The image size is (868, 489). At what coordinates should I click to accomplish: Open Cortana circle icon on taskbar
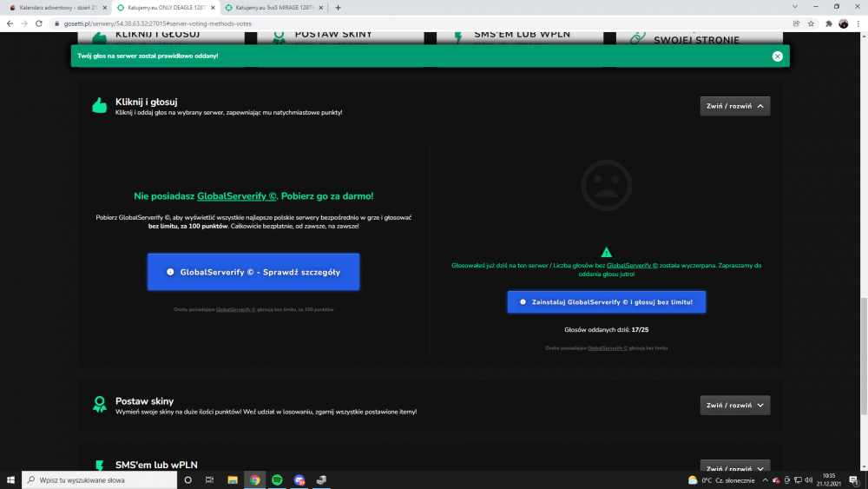click(x=187, y=479)
